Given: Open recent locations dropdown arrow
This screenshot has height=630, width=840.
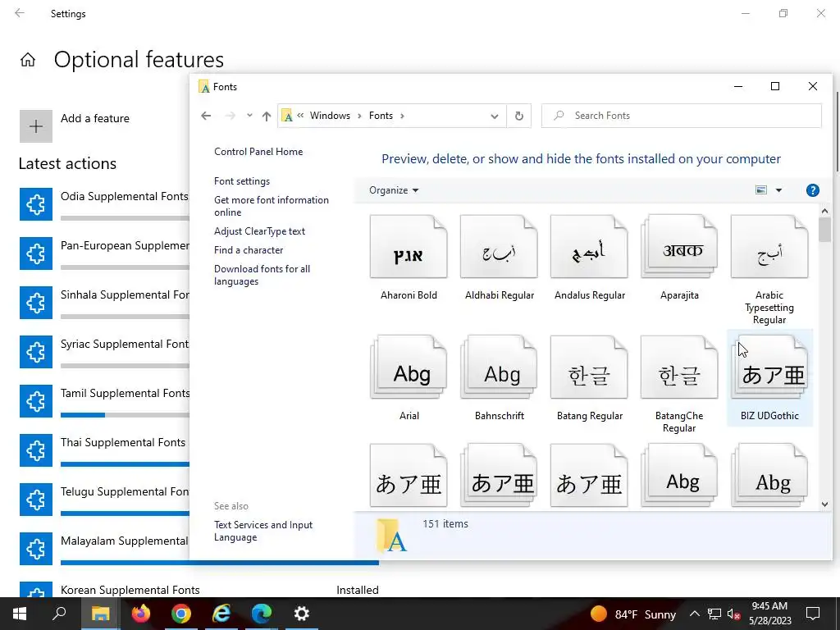Looking at the screenshot, I should click(x=249, y=115).
